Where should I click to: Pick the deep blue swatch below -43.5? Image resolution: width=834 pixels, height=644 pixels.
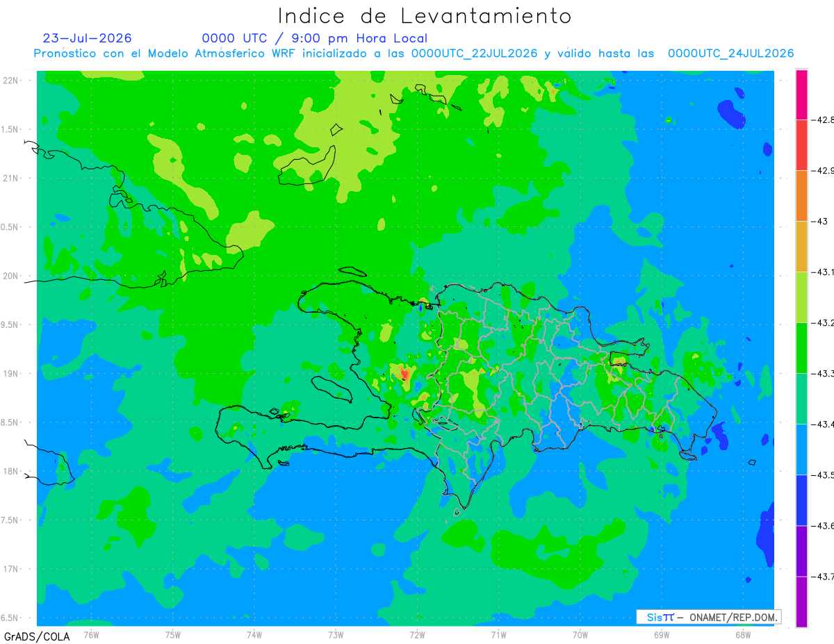[x=801, y=499]
